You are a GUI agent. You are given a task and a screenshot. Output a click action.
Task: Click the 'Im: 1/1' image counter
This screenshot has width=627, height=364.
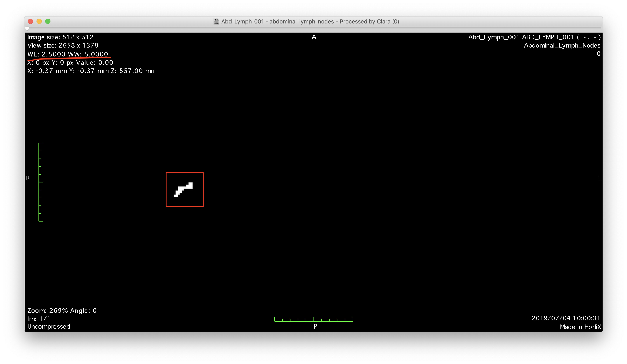pos(39,319)
